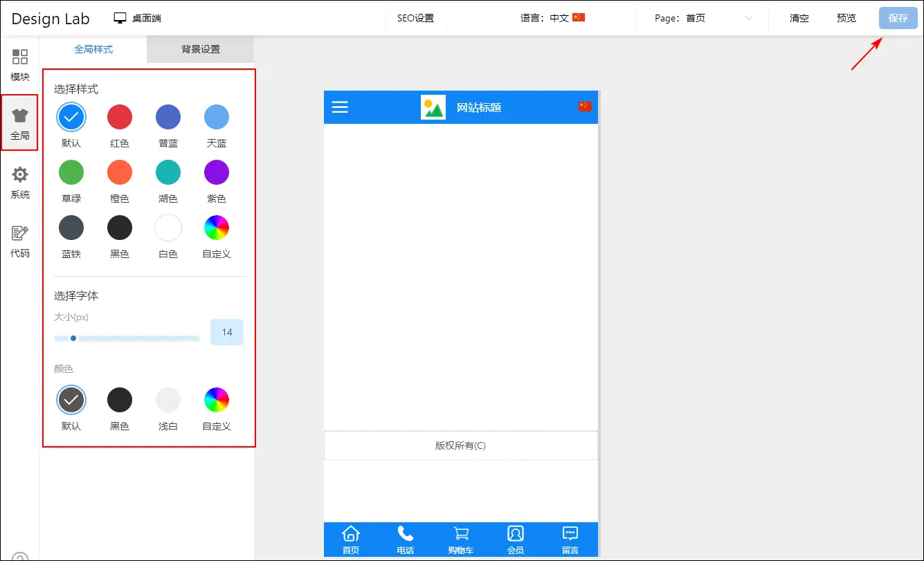The width and height of the screenshot is (924, 561).
Task: Switch to the 背景设置 tab
Action: pos(201,49)
